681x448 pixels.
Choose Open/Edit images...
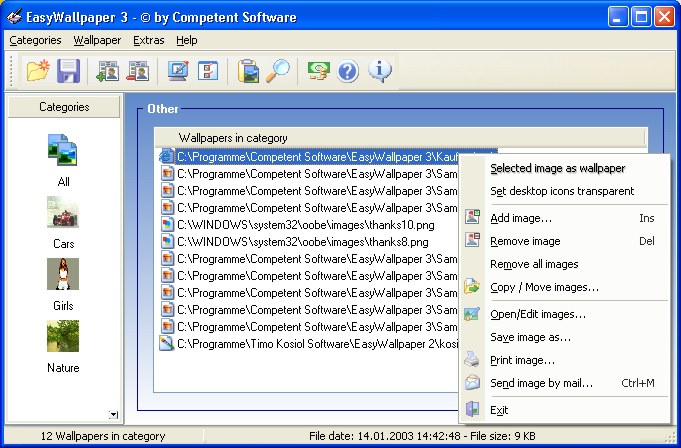coord(564,314)
